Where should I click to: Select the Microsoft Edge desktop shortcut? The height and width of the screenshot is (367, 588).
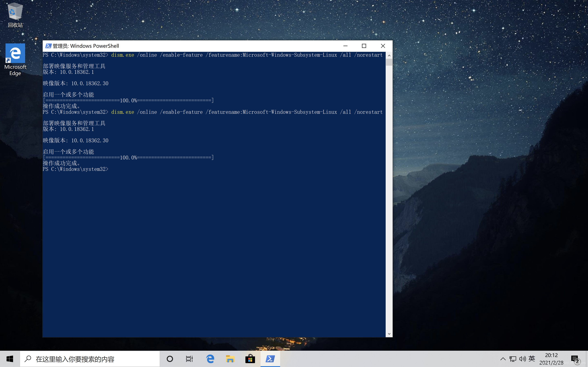click(x=15, y=60)
